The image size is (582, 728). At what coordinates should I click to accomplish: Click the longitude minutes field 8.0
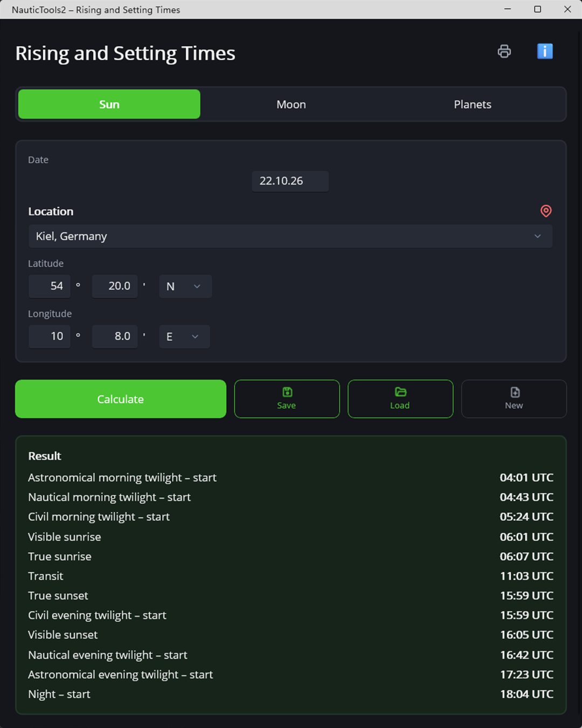click(x=115, y=336)
